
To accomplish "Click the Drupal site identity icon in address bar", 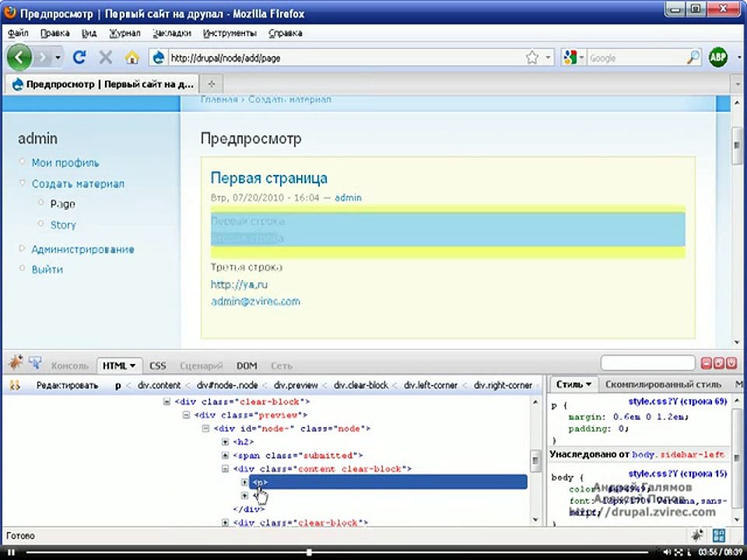I will point(158,58).
